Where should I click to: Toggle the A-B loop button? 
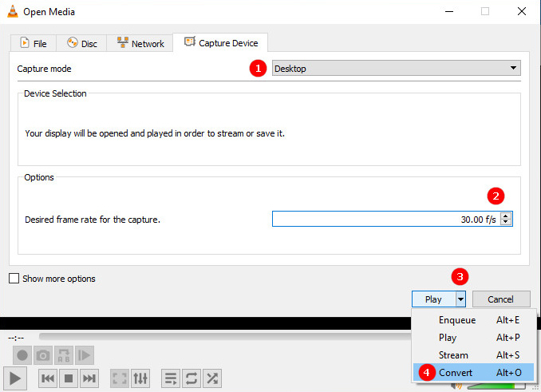coord(64,355)
